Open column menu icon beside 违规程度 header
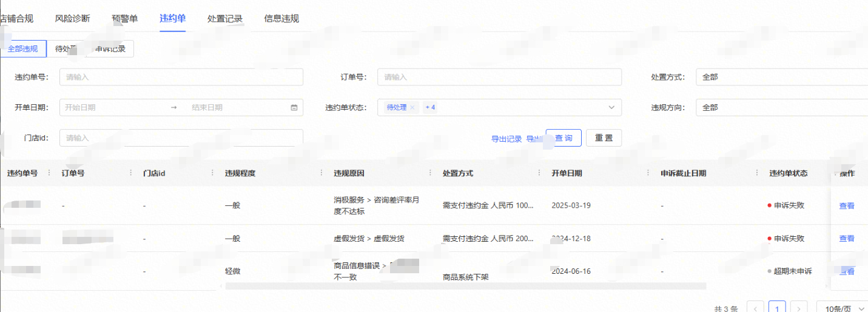This screenshot has height=312, width=868. 321,173
